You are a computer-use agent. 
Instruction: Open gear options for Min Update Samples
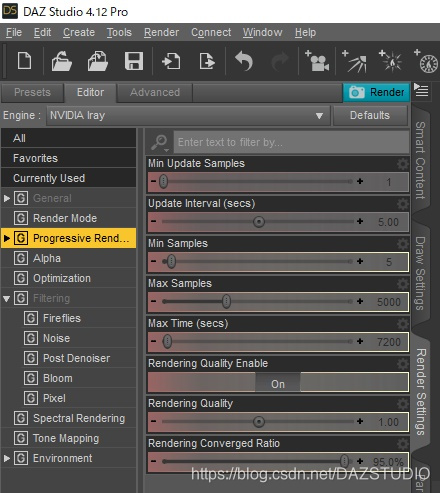(x=403, y=164)
